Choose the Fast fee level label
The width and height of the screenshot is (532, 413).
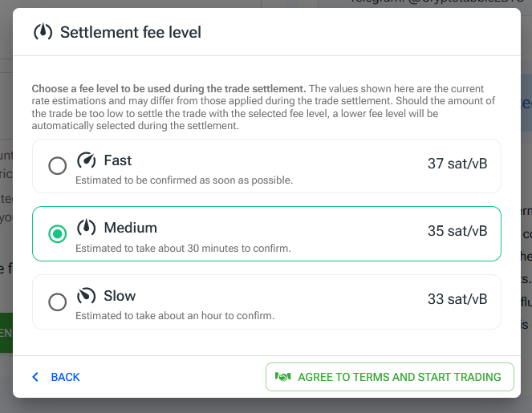pyautogui.click(x=117, y=160)
